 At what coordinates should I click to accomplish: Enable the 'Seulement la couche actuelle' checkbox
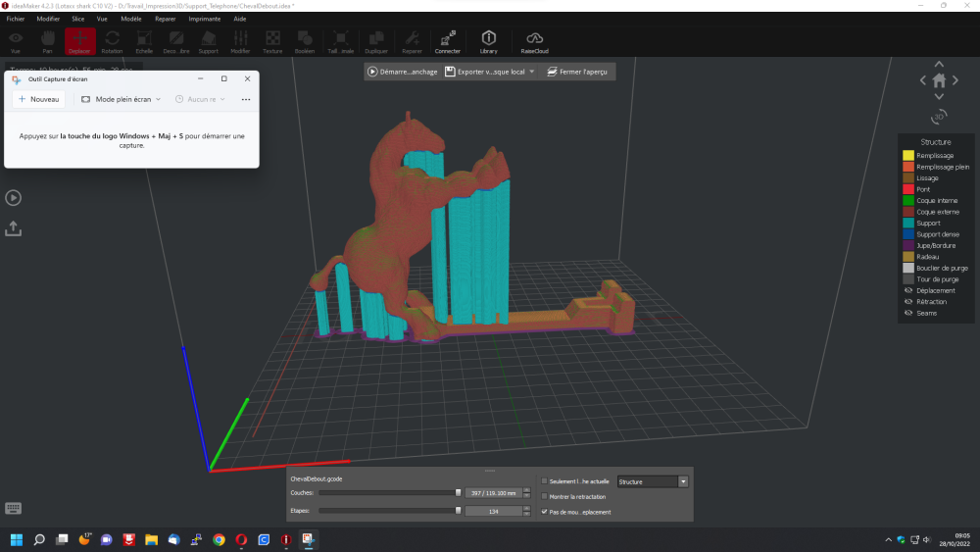(545, 481)
